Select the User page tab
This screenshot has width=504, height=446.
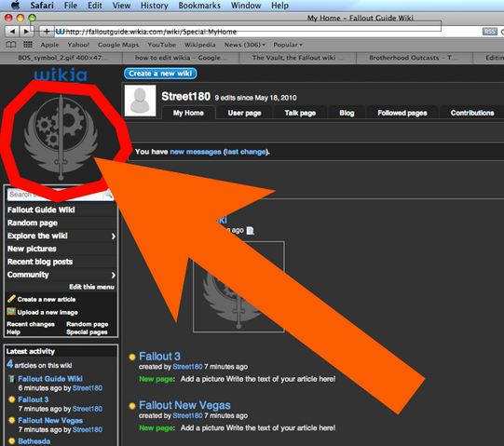pos(244,113)
